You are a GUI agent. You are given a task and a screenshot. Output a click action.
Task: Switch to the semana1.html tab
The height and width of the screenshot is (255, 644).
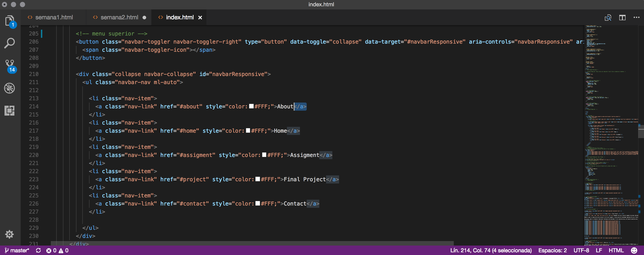tap(54, 18)
